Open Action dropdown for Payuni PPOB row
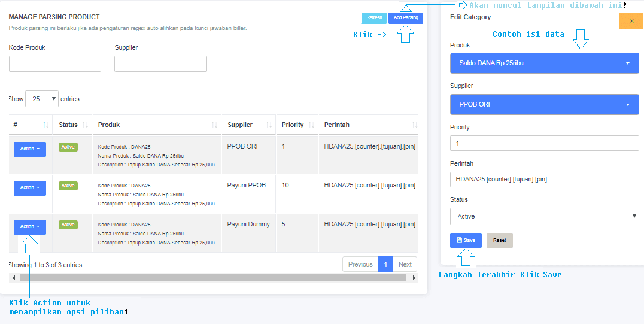 point(30,188)
